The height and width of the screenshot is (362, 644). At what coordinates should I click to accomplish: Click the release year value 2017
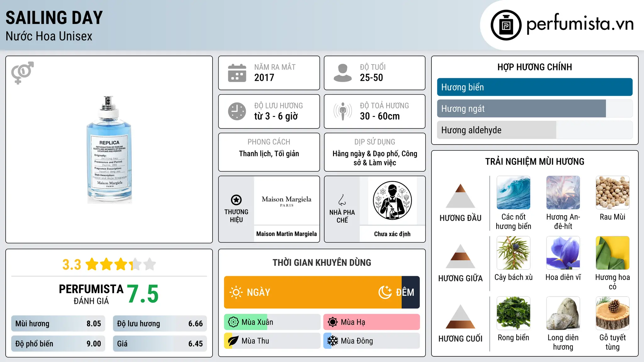(x=264, y=78)
